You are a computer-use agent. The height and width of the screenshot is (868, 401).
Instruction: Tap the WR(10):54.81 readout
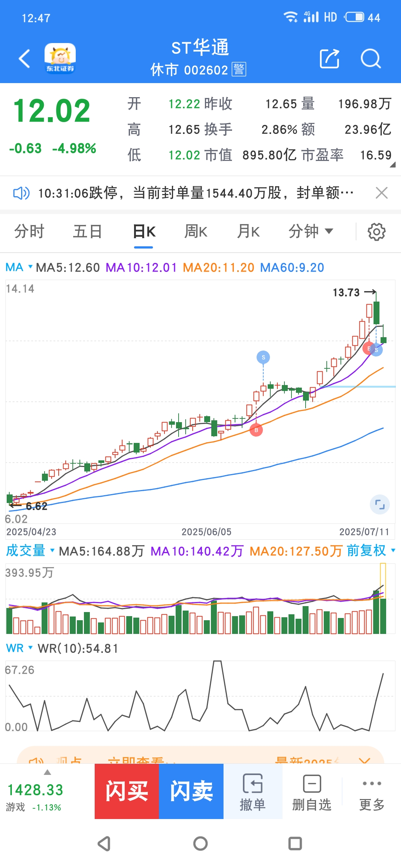pos(78,648)
